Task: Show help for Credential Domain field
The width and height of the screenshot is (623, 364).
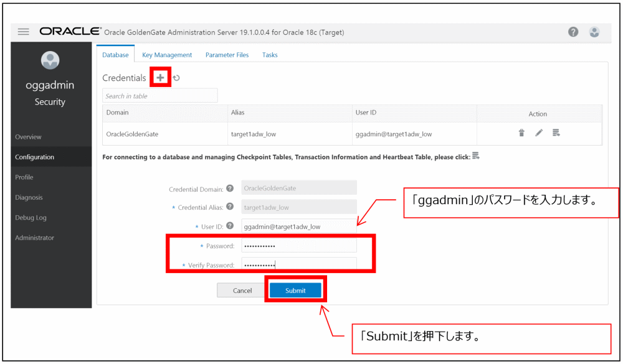Action: pos(230,188)
